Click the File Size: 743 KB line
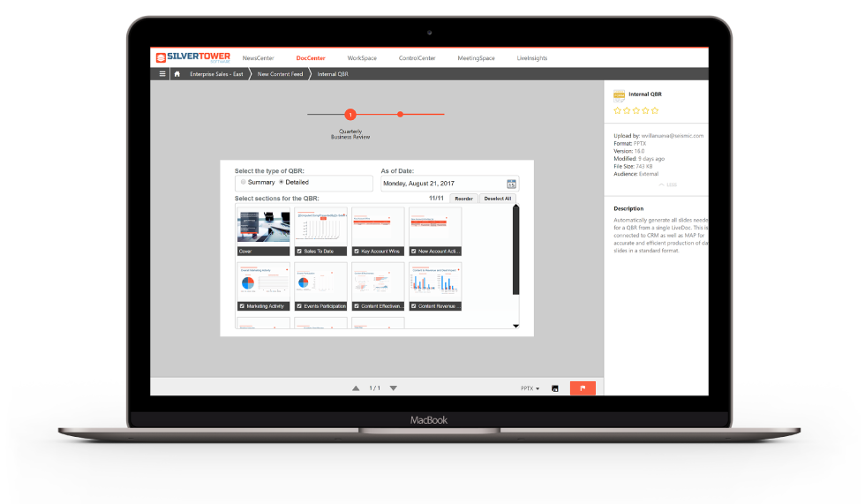Viewport: 865px width, 504px height. tap(633, 167)
